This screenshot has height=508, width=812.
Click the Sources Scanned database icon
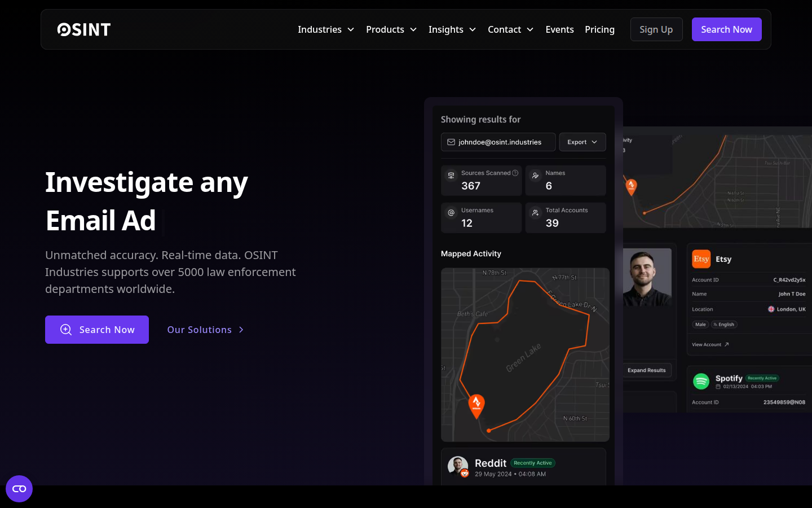[451, 176]
